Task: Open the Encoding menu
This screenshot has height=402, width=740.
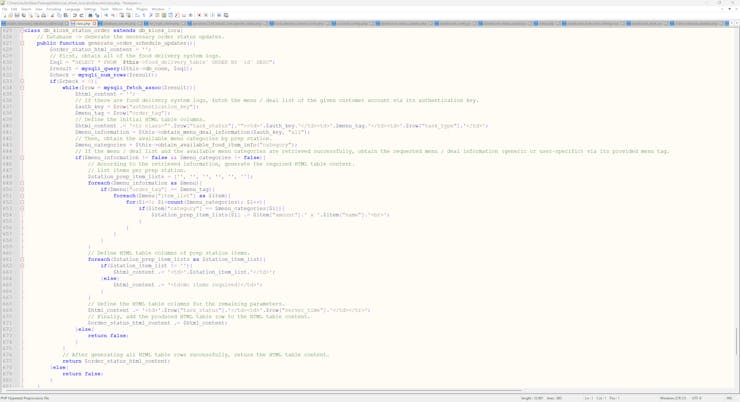Action: [53, 9]
